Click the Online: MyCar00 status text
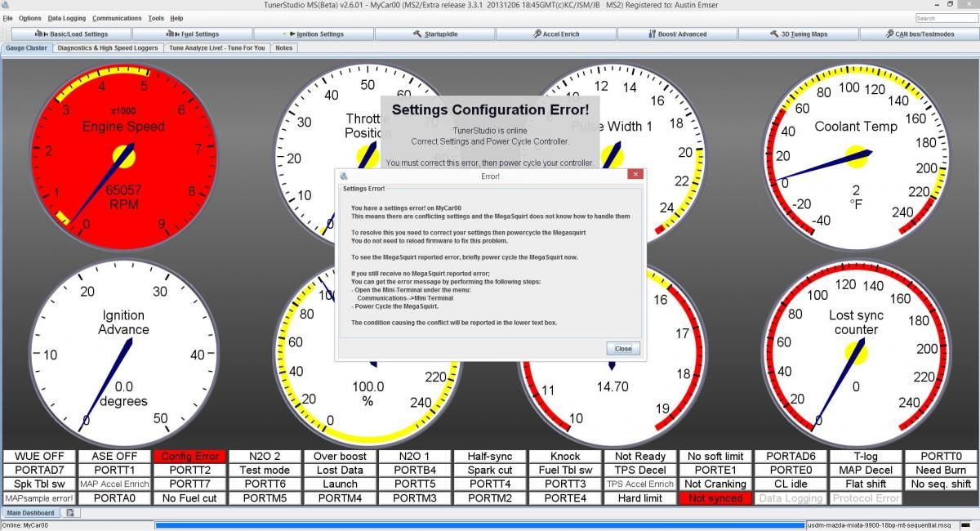 click(24, 525)
